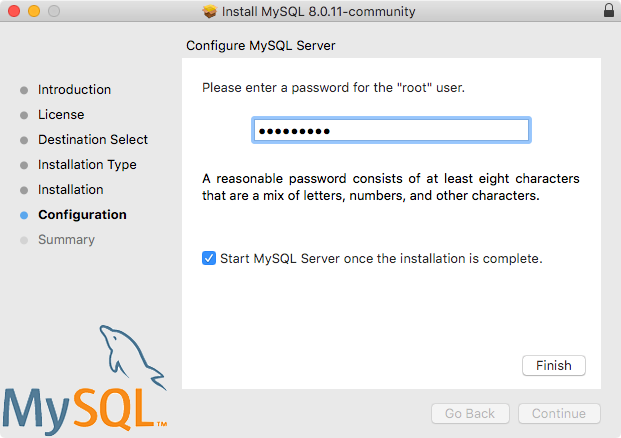621x438 pixels.
Task: Zoom the installer window with the green button
Action: pos(53,12)
